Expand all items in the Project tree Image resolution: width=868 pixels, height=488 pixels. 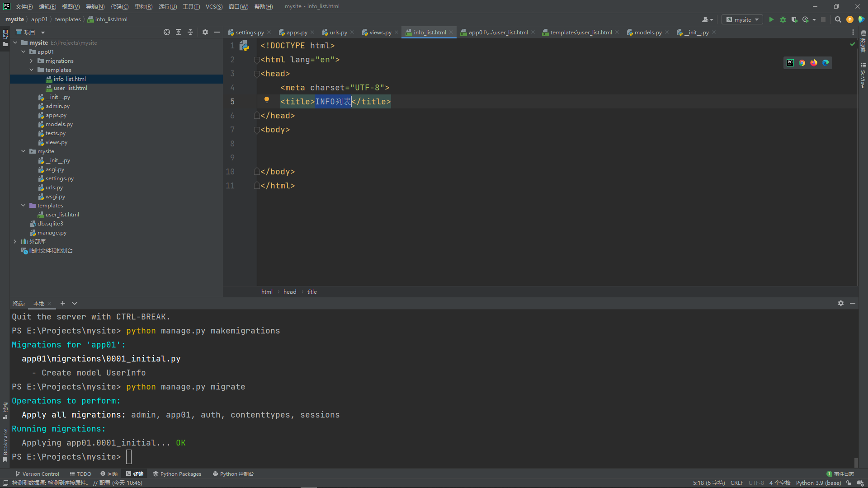pyautogui.click(x=179, y=32)
